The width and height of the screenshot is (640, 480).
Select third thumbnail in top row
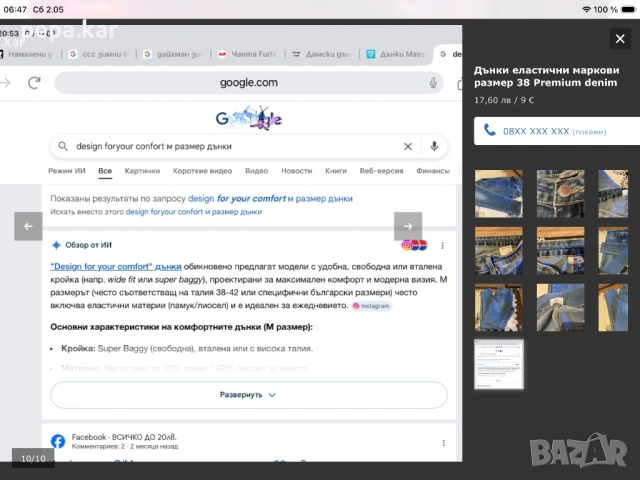coord(613,193)
